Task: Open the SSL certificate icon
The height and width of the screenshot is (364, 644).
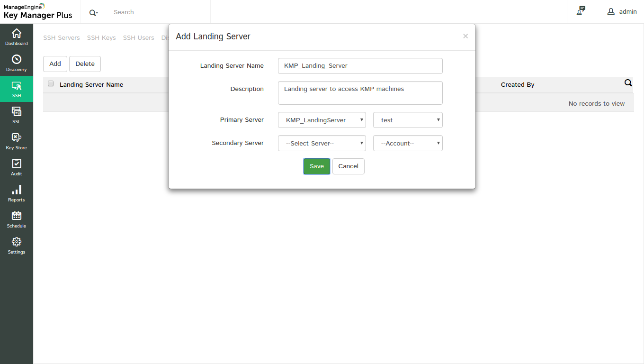Action: [17, 112]
